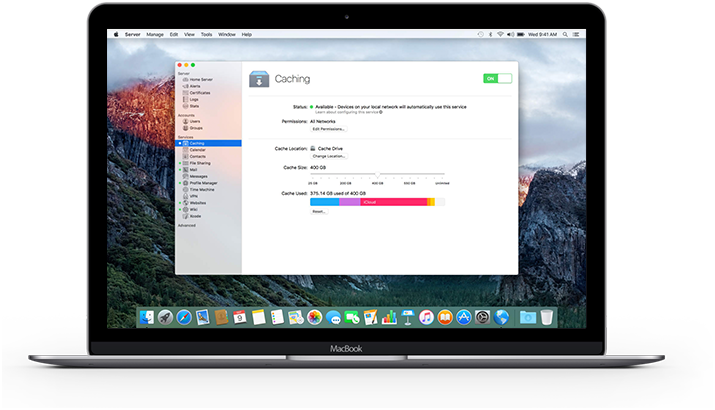Open the Websites service in sidebar

pyautogui.click(x=197, y=203)
